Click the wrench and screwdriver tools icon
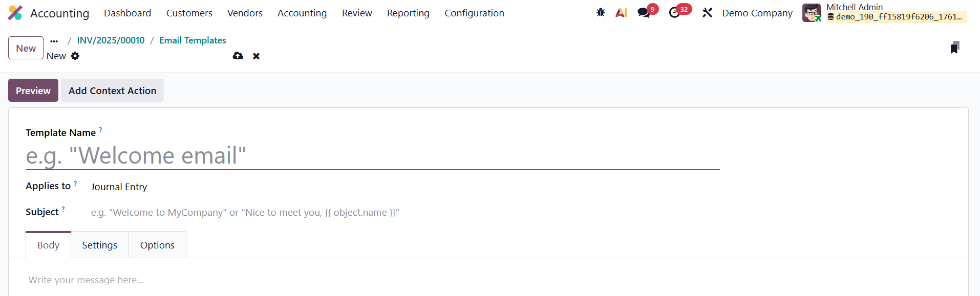Screen dimensions: 980x296 707,13
